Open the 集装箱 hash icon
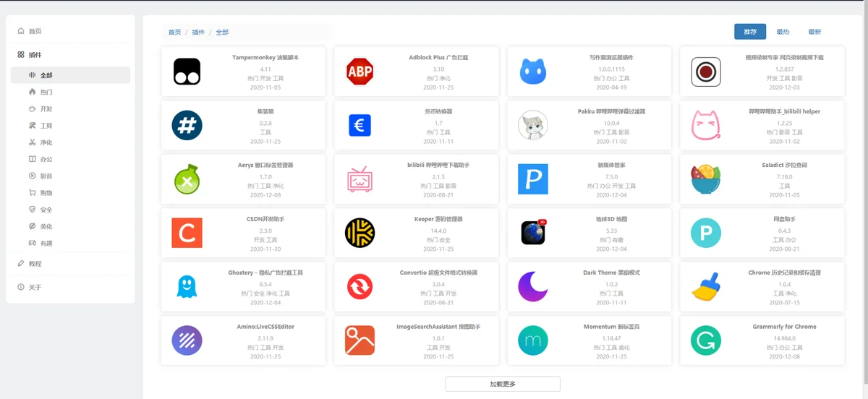The height and width of the screenshot is (399, 868). (187, 126)
